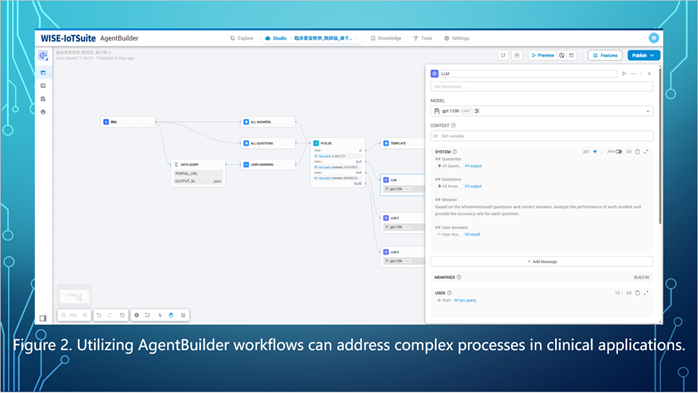The width and height of the screenshot is (698, 393).
Task: Expand the SYSTEM prompt editor to fullscreen
Action: 646,152
